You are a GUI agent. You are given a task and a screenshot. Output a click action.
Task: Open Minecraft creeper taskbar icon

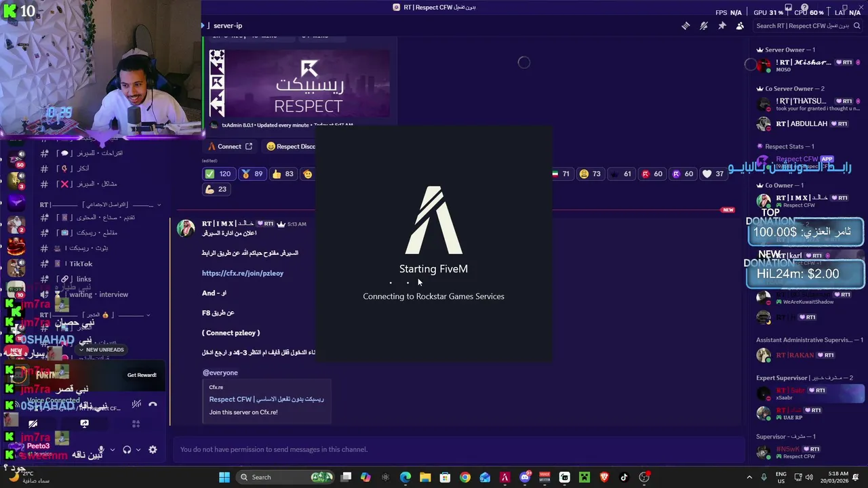tap(584, 477)
